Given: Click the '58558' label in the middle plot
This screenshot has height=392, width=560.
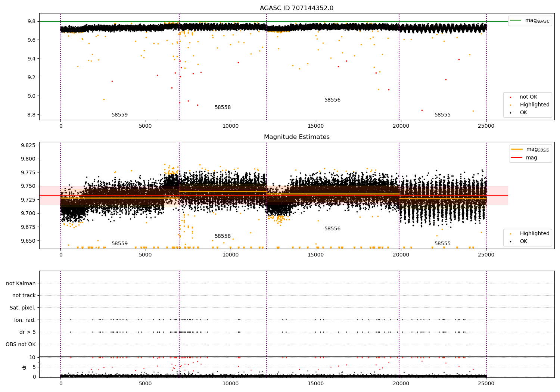Looking at the screenshot, I should tap(223, 236).
